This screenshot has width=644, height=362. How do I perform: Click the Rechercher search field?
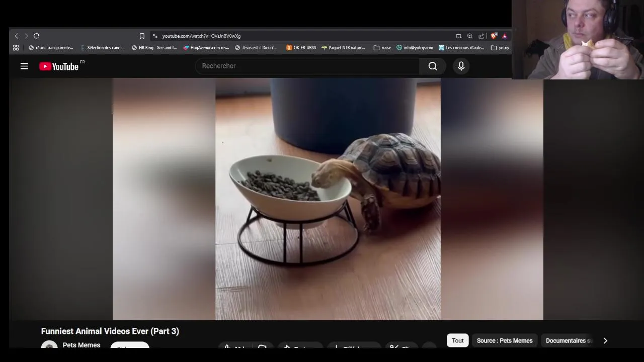click(307, 66)
